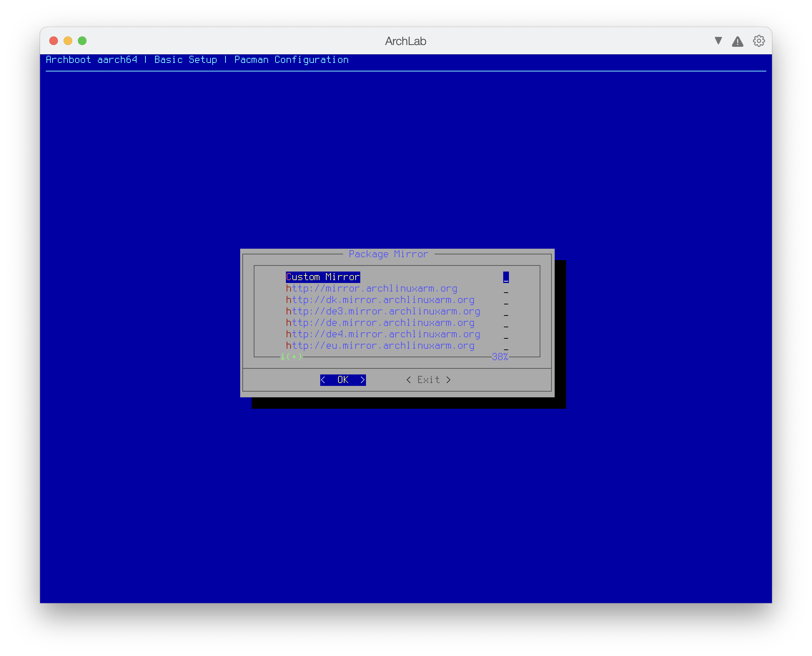The width and height of the screenshot is (812, 656).
Task: Select the eu.mirror.archlinuxarm.org mirror
Action: (380, 346)
